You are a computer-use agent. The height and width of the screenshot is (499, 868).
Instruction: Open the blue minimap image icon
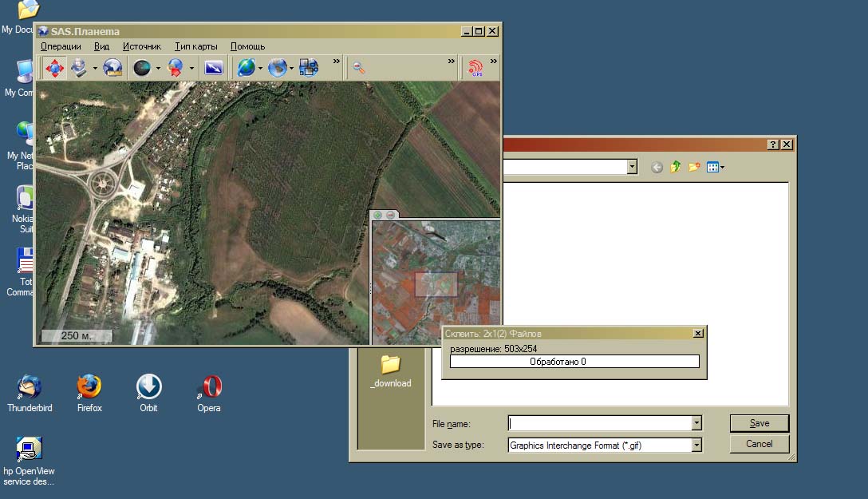213,69
